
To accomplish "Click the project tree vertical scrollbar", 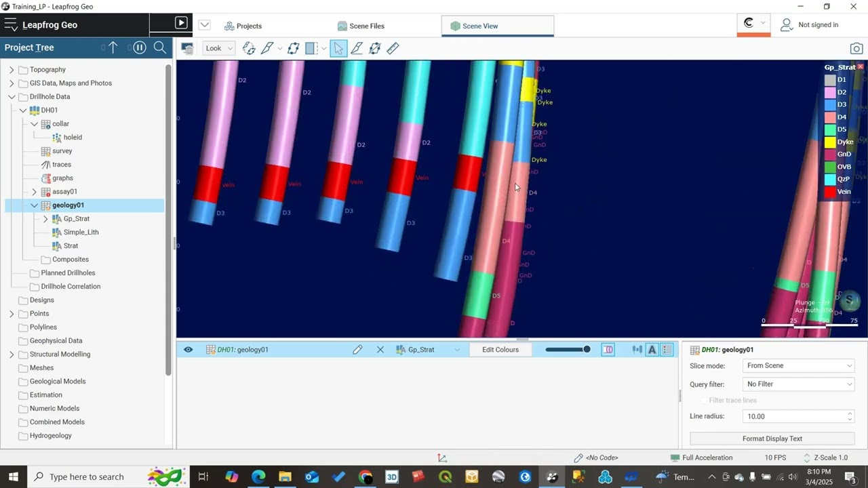I will tap(168, 218).
